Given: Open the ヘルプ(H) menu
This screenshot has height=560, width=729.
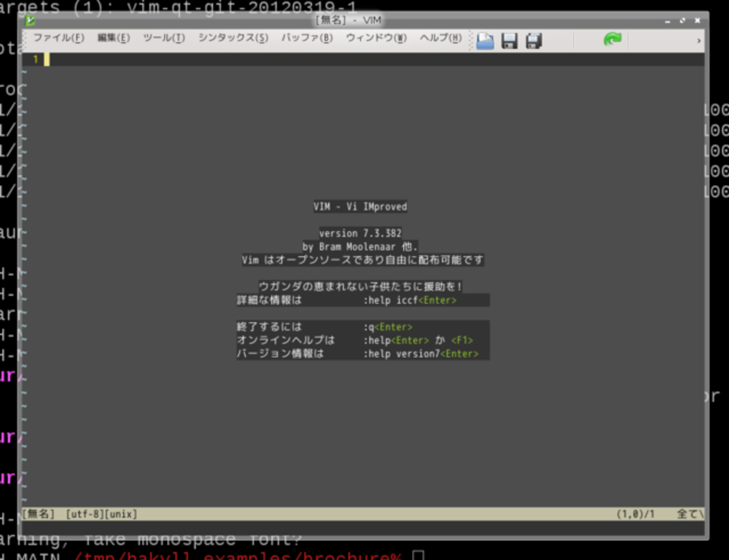Looking at the screenshot, I should coord(441,38).
